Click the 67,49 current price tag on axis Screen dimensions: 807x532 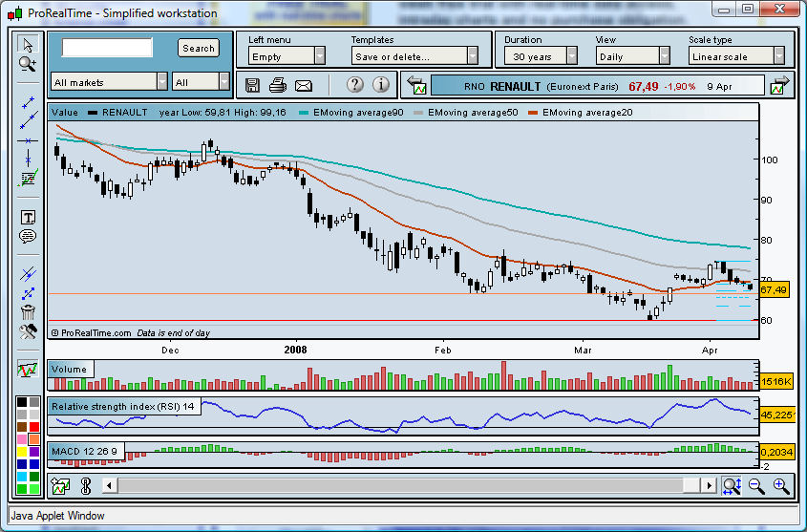(774, 289)
